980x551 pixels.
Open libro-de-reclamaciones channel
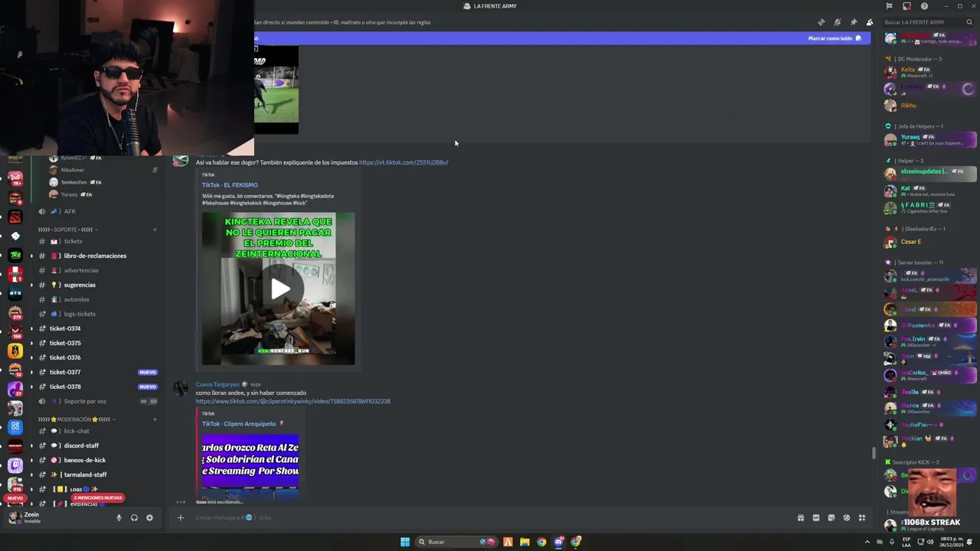tap(96, 256)
